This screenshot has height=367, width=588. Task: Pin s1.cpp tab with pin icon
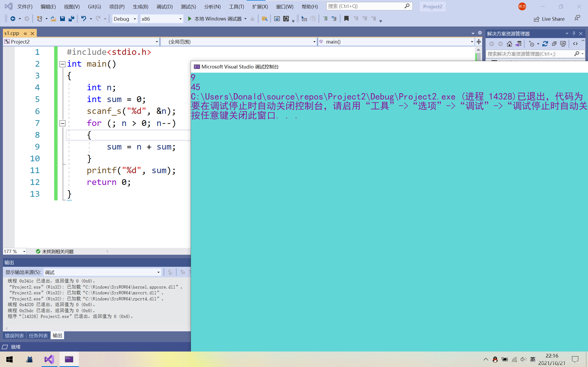click(25, 33)
